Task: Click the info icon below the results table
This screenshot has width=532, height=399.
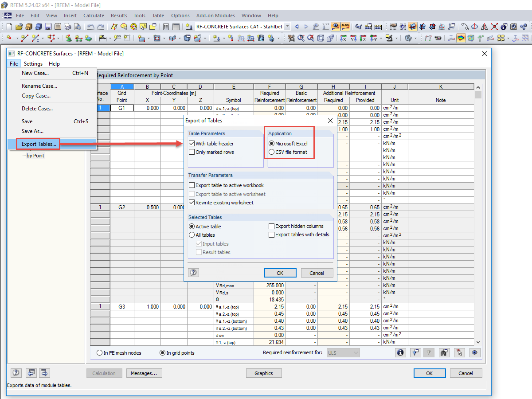Action: (400, 352)
